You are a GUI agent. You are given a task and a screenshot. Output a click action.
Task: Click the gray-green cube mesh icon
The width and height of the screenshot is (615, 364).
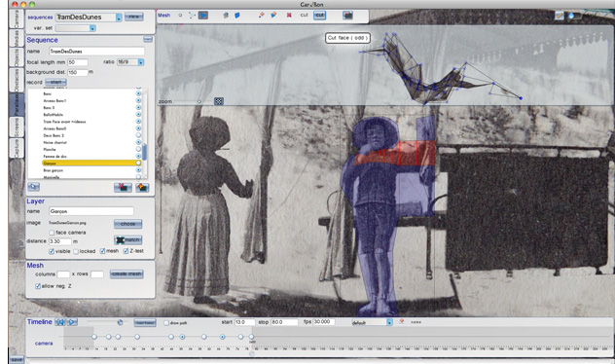pos(226,16)
